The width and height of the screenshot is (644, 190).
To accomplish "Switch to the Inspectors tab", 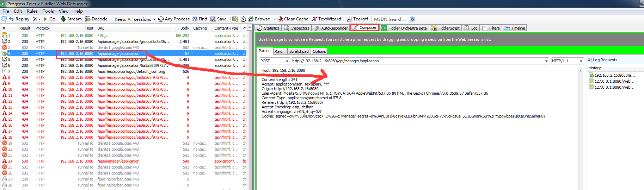I will coord(297,28).
